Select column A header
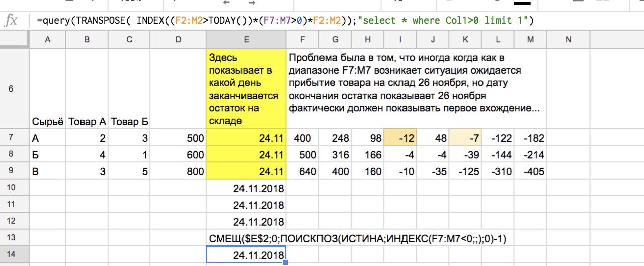This screenshot has height=266, width=644. [x=48, y=39]
